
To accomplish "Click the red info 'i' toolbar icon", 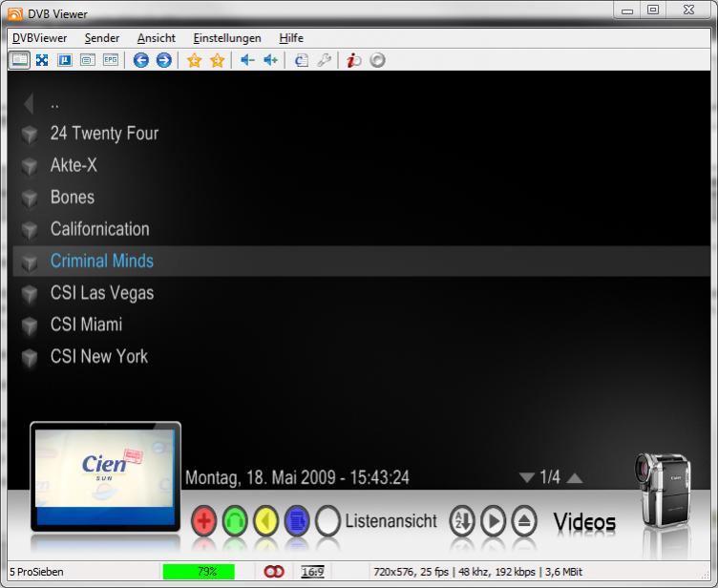I will (353, 60).
